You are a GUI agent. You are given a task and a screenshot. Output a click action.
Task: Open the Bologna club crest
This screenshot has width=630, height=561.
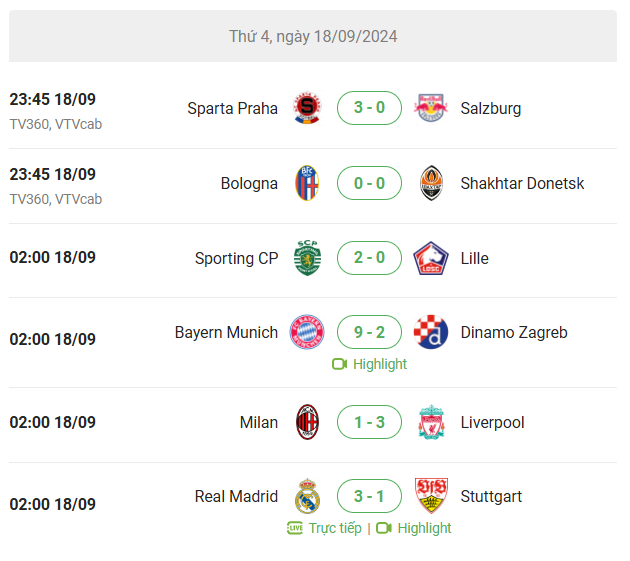(307, 183)
